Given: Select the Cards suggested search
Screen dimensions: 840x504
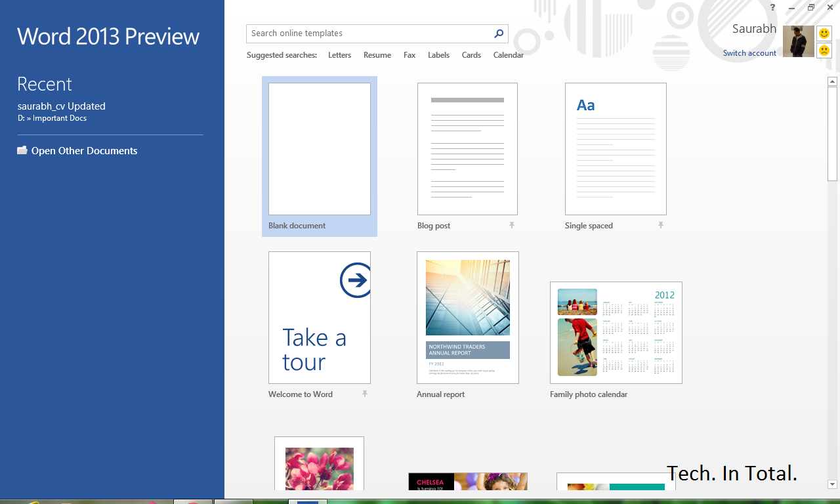Looking at the screenshot, I should coord(471,55).
